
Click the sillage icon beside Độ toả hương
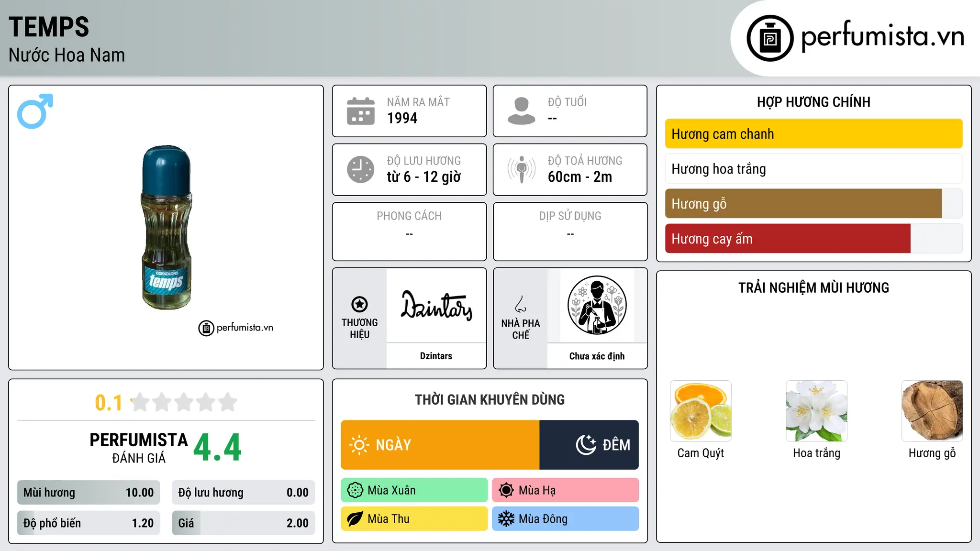click(x=522, y=169)
